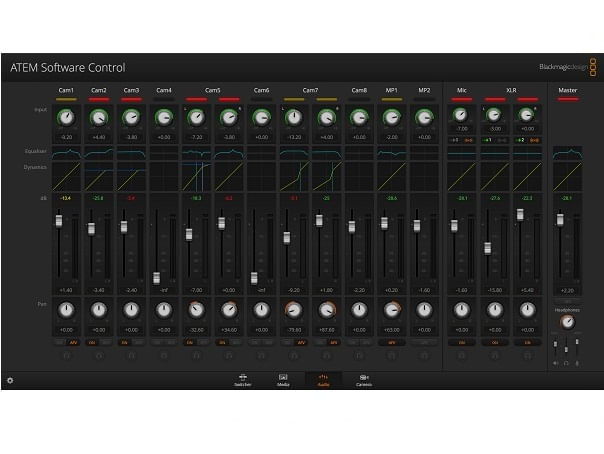This screenshot has height=454, width=604.
Task: Click the microphone icon under Master
Action: tap(577, 363)
